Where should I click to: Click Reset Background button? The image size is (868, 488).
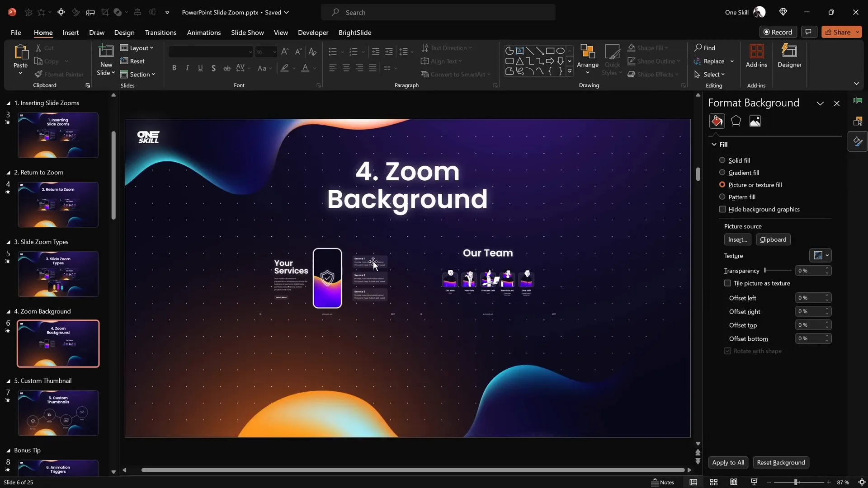coord(781,462)
